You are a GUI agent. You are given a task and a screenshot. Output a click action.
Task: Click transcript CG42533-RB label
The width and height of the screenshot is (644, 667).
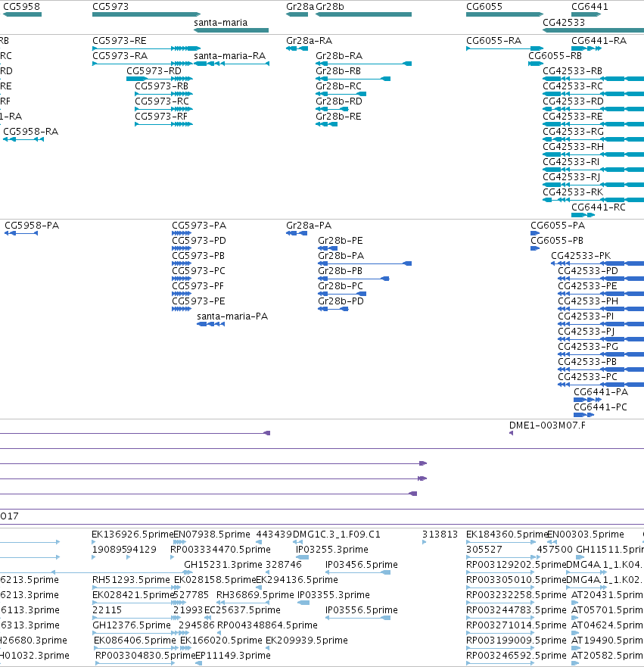coord(573,71)
